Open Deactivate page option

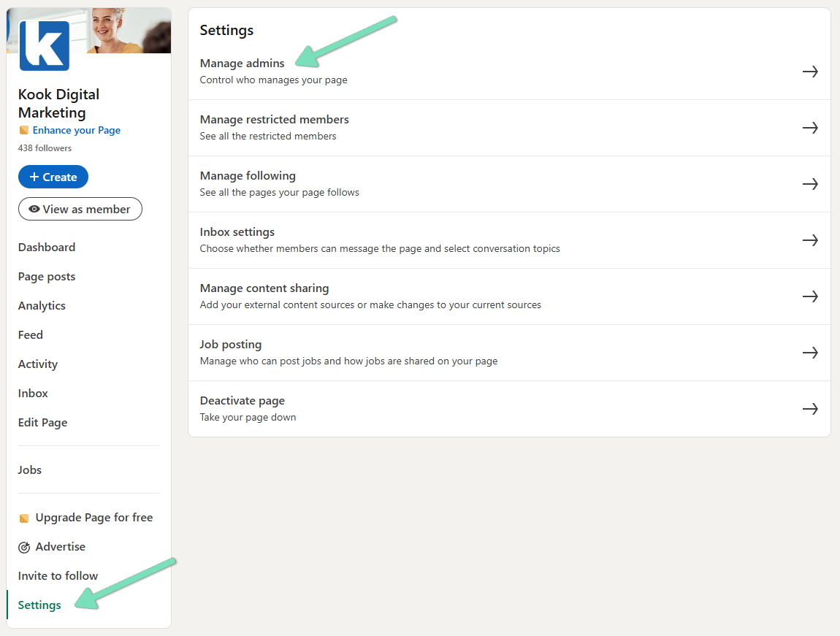pos(509,409)
